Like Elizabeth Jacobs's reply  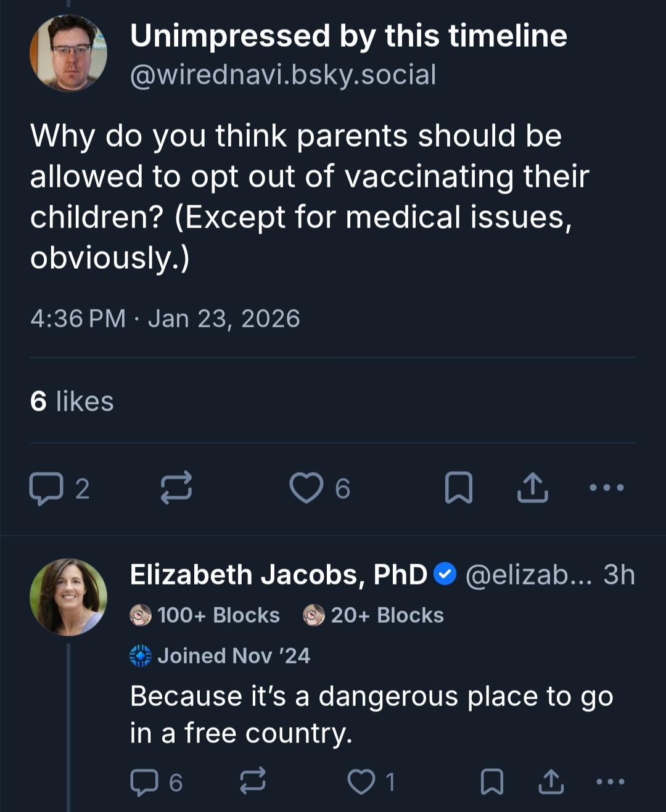pos(361,782)
